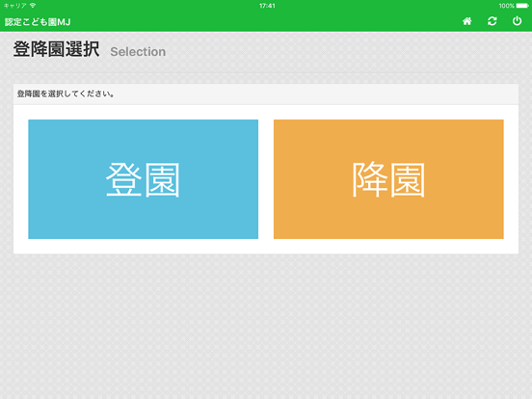This screenshot has height=399, width=532.
Task: Tap the power logout icon
Action: (x=517, y=21)
